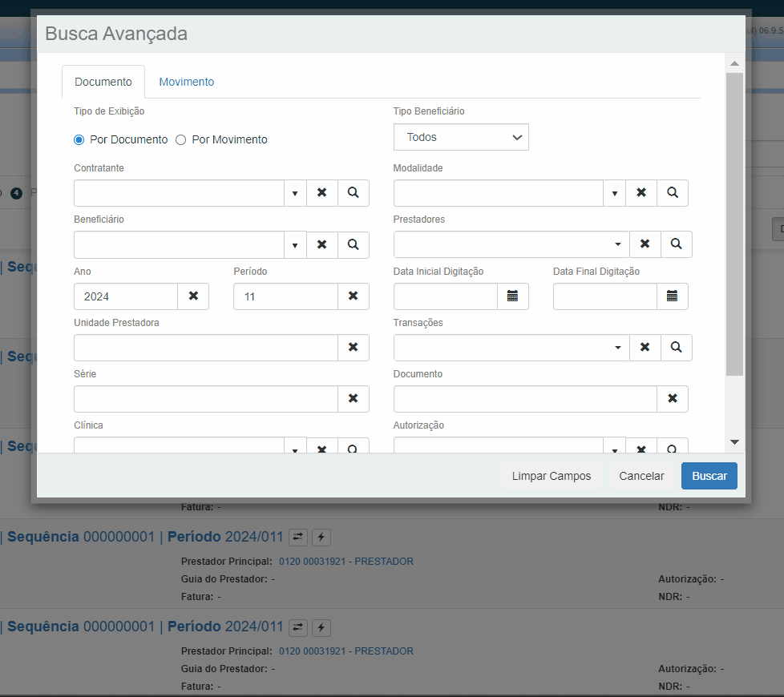Click the Buscar button
Screen dimensions: 784x697
(709, 476)
